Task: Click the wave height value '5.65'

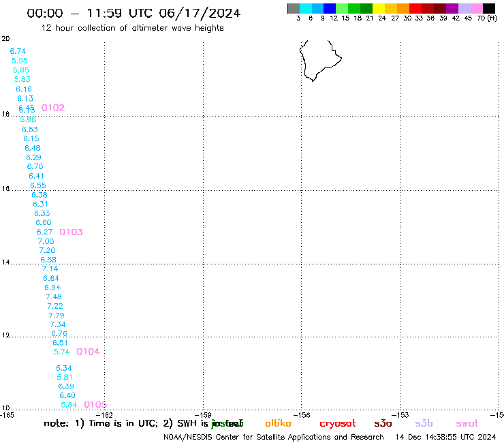Action: click(21, 70)
